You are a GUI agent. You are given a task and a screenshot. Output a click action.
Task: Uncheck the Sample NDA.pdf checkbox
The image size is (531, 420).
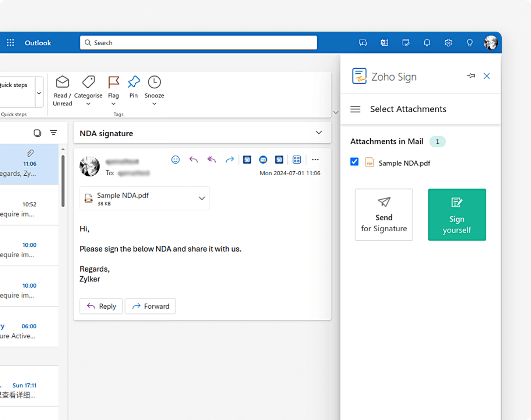[354, 161]
